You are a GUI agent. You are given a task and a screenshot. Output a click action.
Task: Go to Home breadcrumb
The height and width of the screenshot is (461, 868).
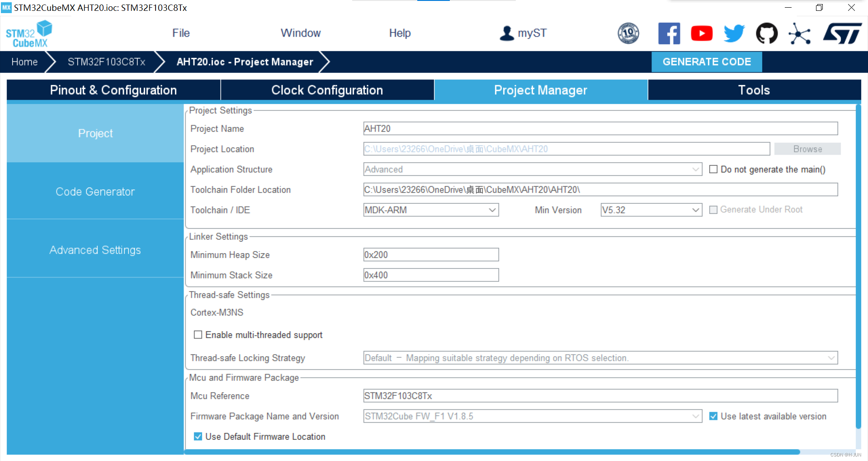click(x=24, y=62)
